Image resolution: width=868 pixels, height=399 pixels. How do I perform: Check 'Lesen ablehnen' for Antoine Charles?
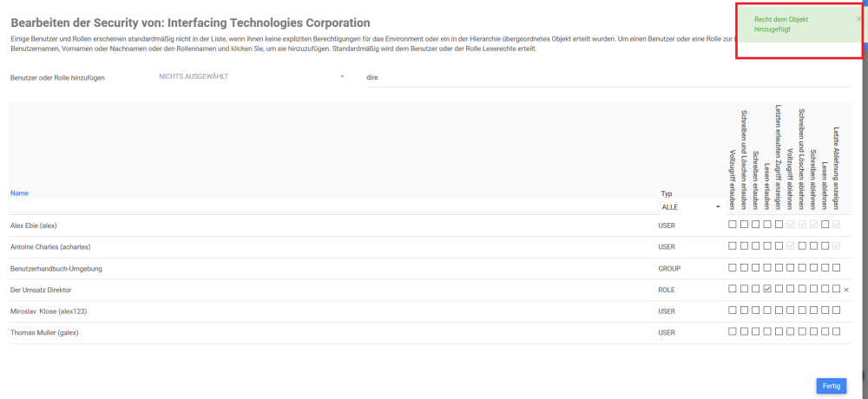(825, 245)
